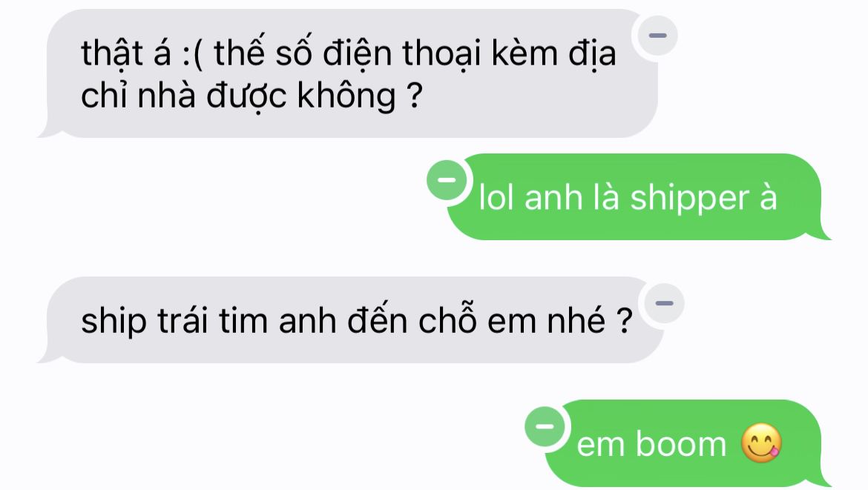Click the word 'lol' in the green message
The height and width of the screenshot is (490, 868).
point(496,197)
